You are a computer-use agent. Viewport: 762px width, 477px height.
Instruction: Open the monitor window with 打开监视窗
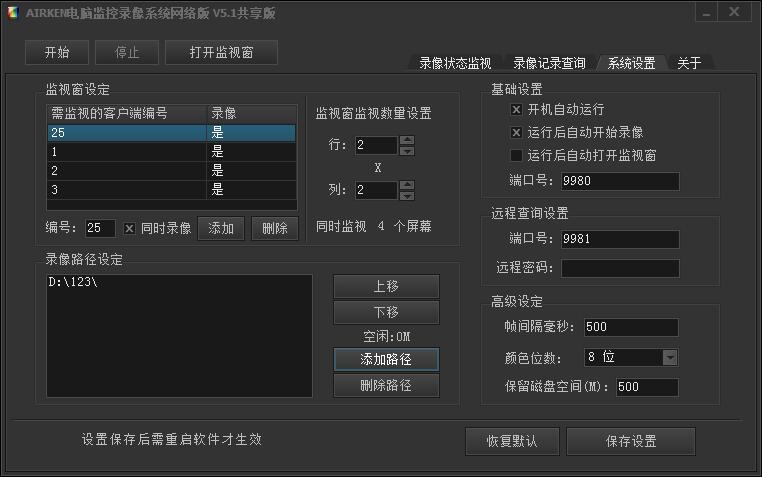coord(222,52)
